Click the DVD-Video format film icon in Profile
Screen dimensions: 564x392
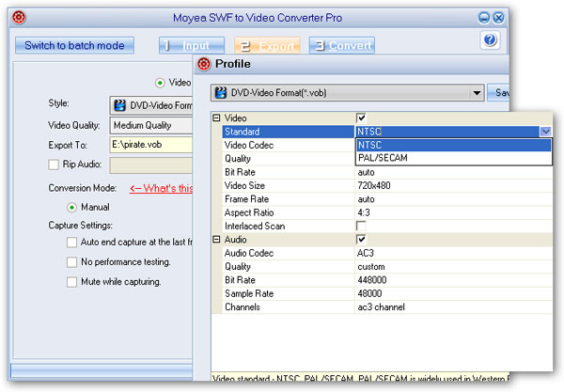[221, 93]
